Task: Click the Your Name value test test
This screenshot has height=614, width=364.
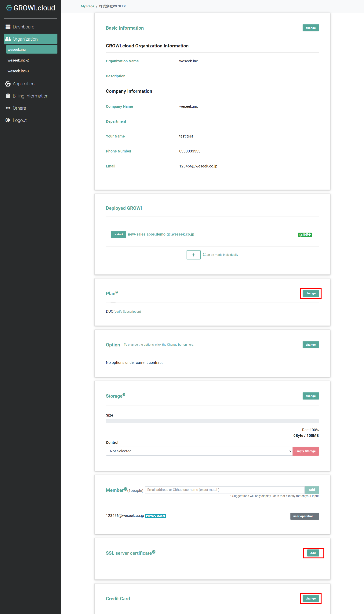Action: coord(186,136)
